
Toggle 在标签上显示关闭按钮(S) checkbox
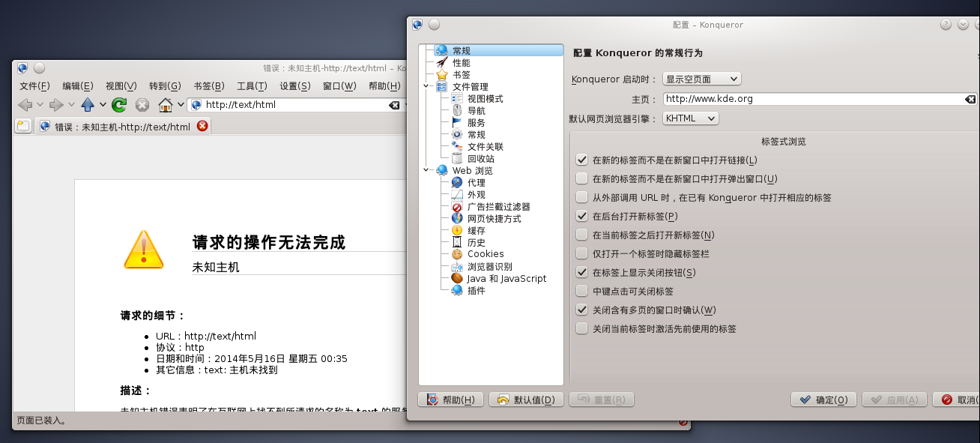(x=581, y=273)
